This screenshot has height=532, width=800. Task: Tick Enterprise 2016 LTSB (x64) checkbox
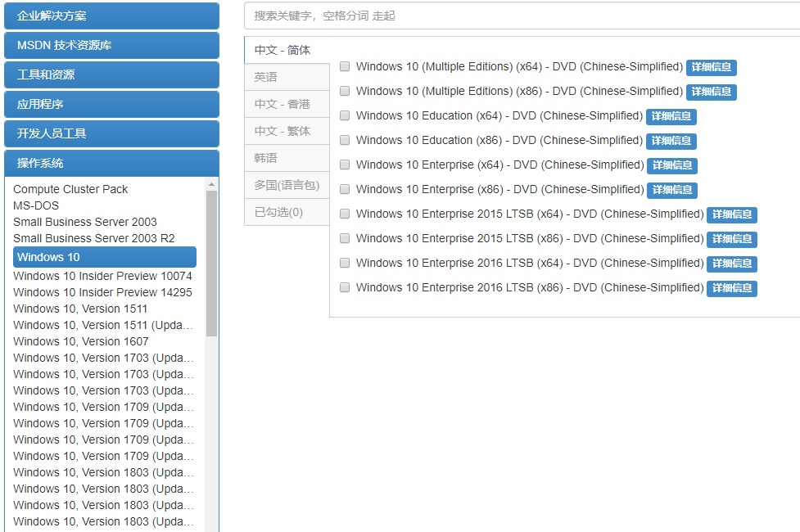(x=345, y=263)
